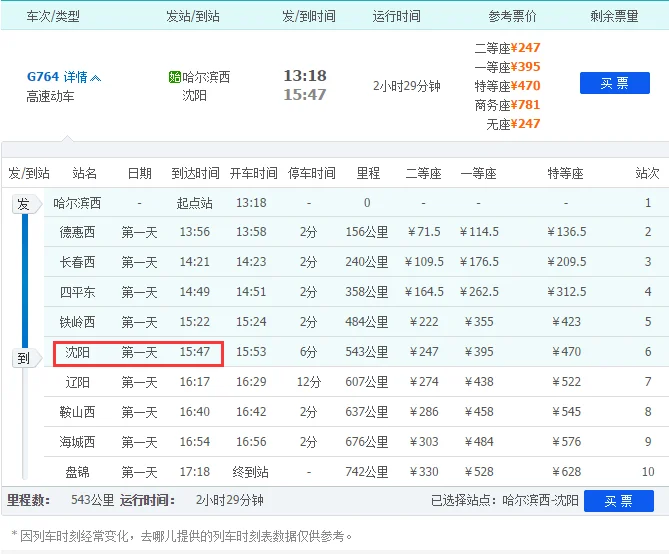This screenshot has height=554, width=669.
Task: Select the 沈阳 station name in table
Action: pos(77,352)
